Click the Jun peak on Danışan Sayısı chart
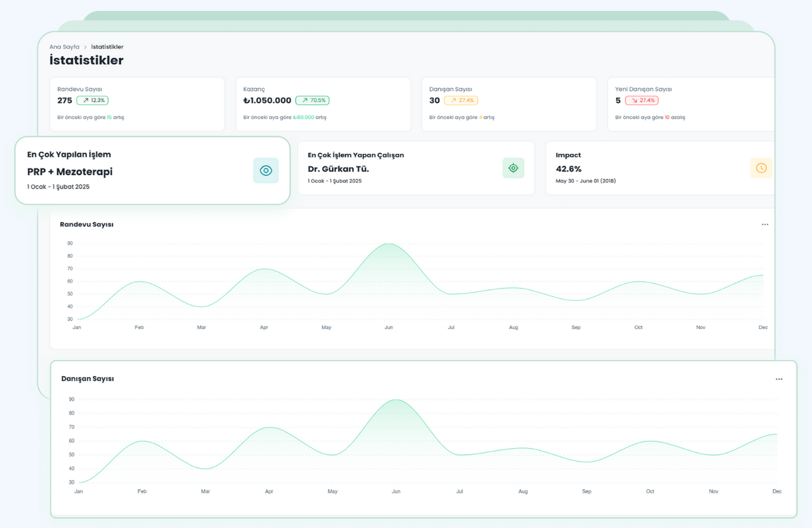The width and height of the screenshot is (812, 528). pos(396,400)
